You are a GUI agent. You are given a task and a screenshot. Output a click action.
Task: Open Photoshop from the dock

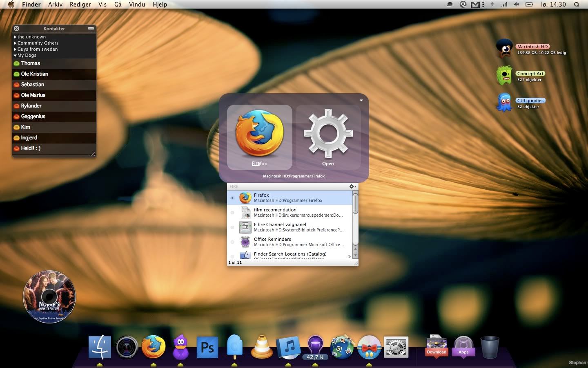(x=207, y=348)
